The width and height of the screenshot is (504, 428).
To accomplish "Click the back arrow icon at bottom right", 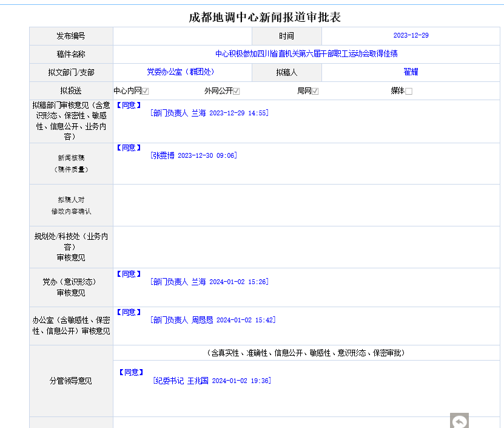I will pyautogui.click(x=459, y=421).
